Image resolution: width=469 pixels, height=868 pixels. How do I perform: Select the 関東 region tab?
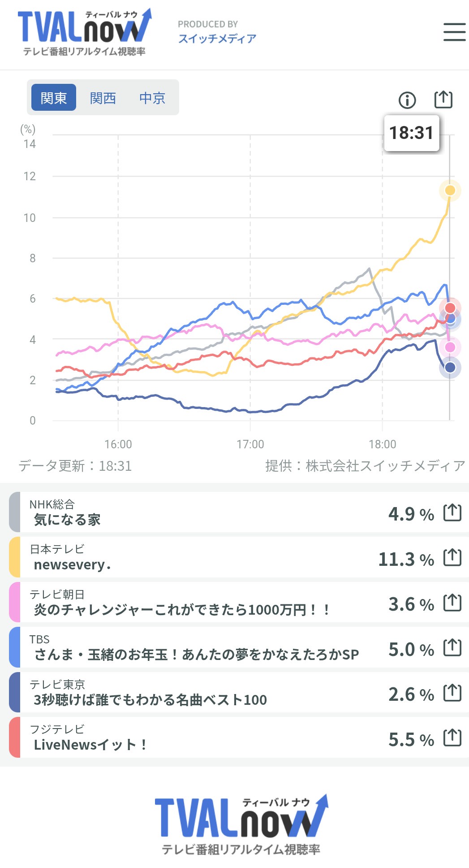(x=54, y=98)
